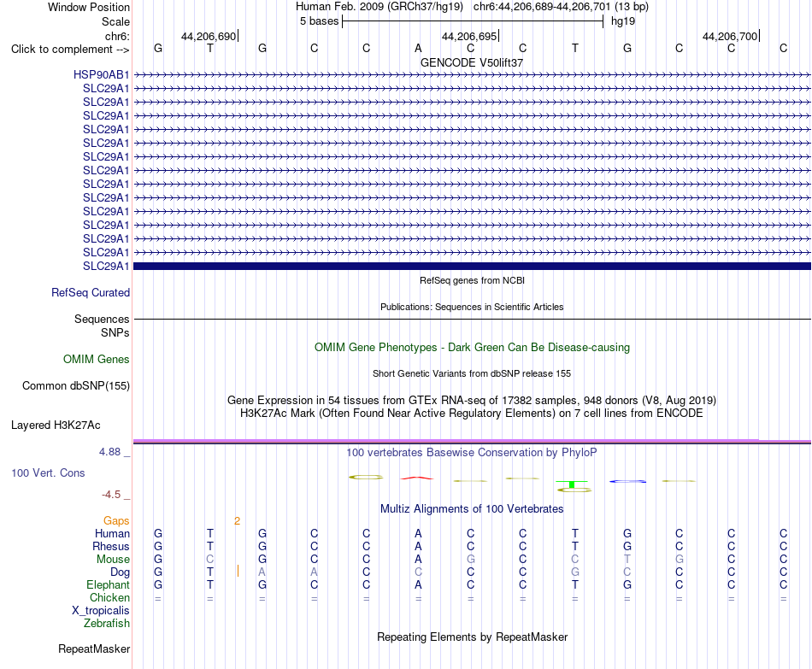Screen dimensions: 812x669
Task: Click the faded T base in the Mouse row
Action: [627, 560]
